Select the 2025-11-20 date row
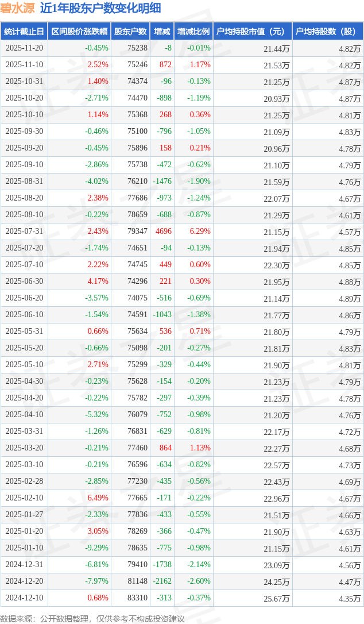Image resolution: width=364 pixels, height=624 pixels. tap(24, 48)
